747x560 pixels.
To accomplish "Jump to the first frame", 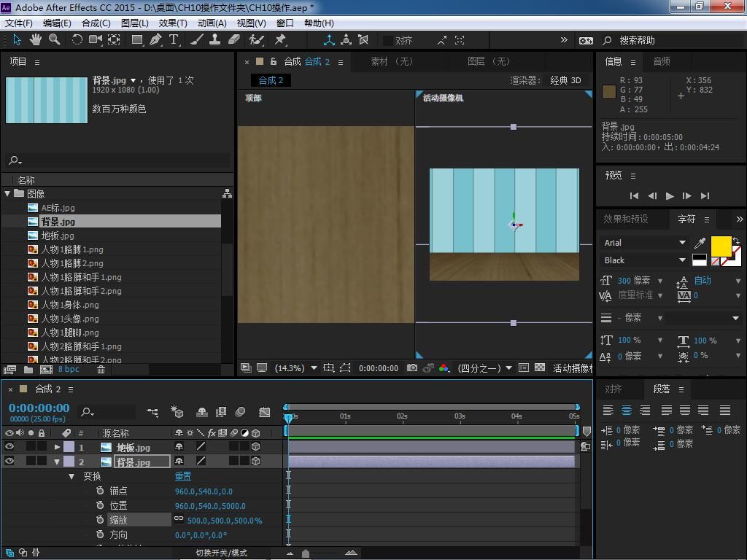I will click(x=634, y=195).
